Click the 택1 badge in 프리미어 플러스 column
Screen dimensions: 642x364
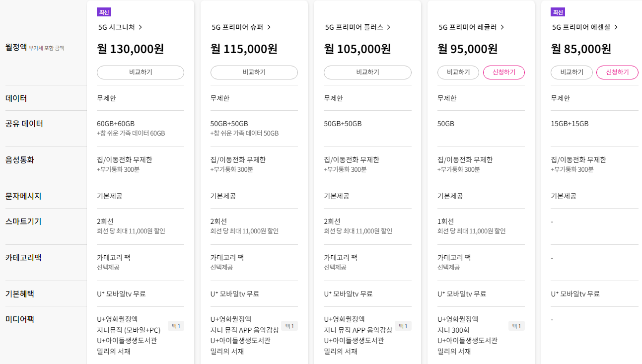403,326
